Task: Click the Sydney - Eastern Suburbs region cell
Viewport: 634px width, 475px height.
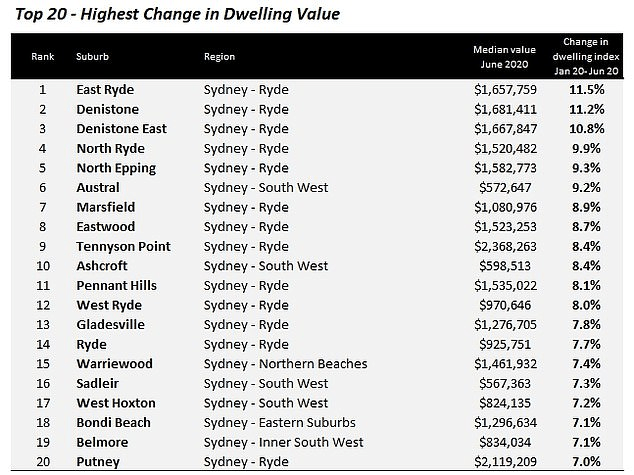Action: [279, 423]
